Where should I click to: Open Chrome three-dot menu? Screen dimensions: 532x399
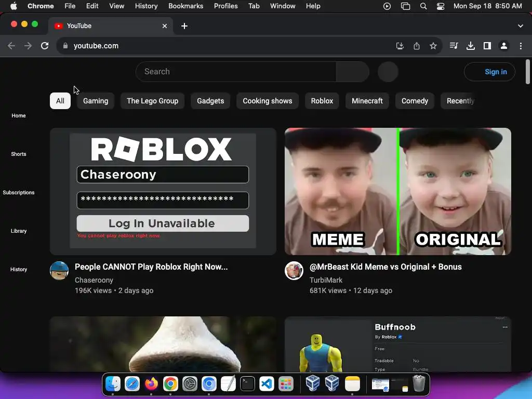click(521, 46)
